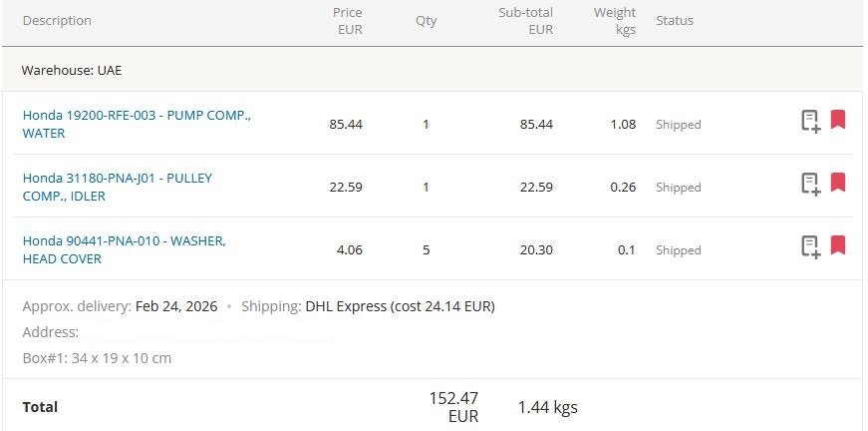
Task: Click red bookmark on washer row
Action: click(838, 244)
